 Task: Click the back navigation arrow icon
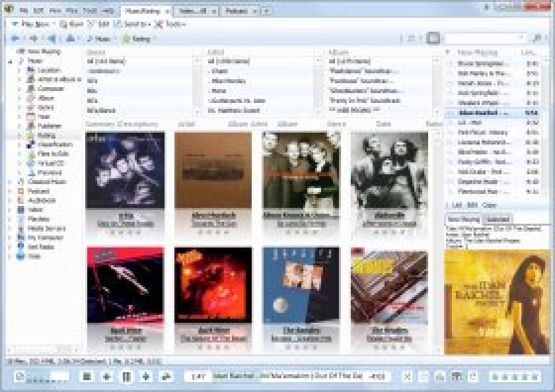[x=15, y=38]
